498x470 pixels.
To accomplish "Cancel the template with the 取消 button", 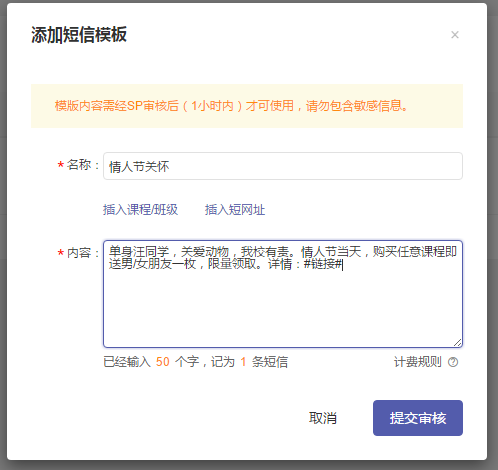I will (x=323, y=418).
